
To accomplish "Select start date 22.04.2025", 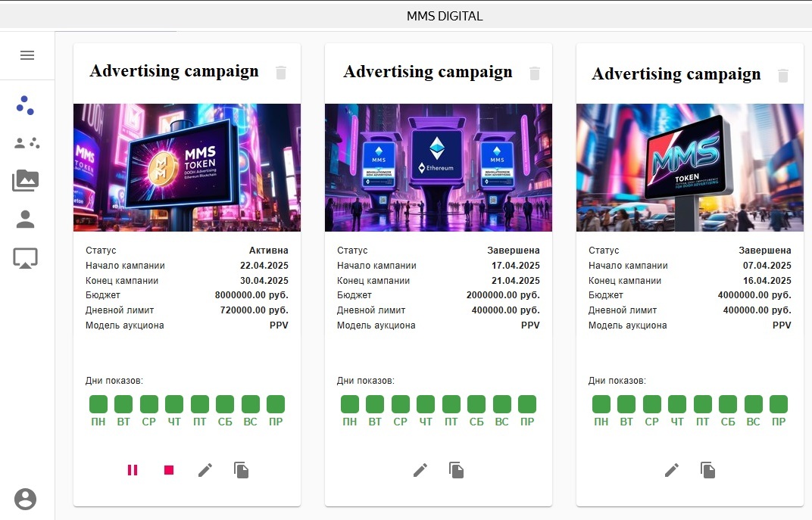I will [x=264, y=266].
